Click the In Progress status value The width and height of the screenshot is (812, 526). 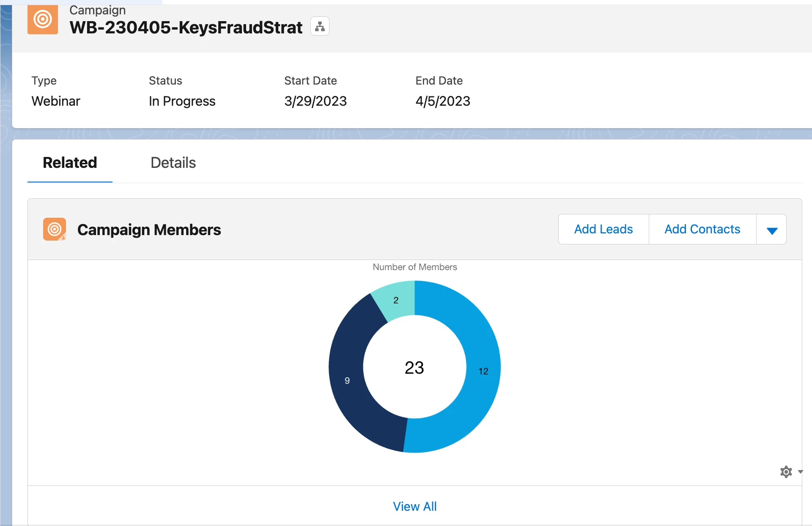coord(182,101)
